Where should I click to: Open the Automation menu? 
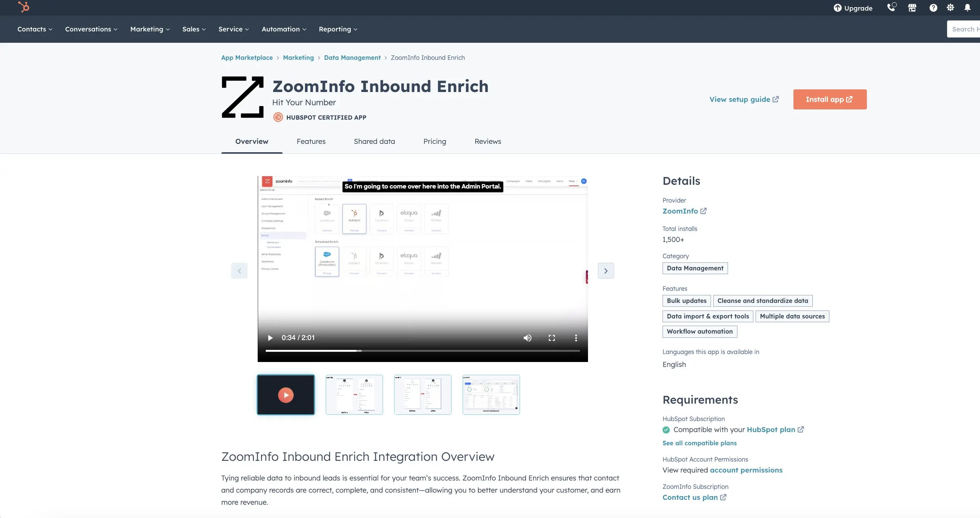(x=283, y=29)
